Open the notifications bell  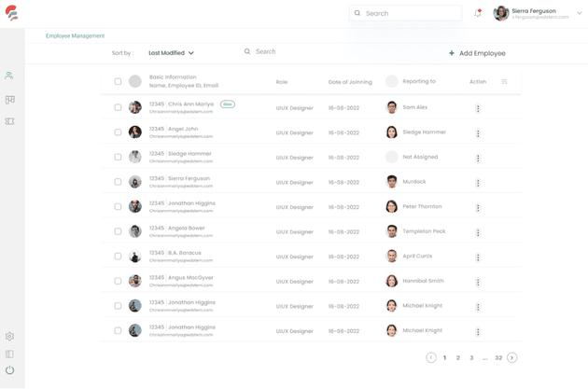(478, 13)
